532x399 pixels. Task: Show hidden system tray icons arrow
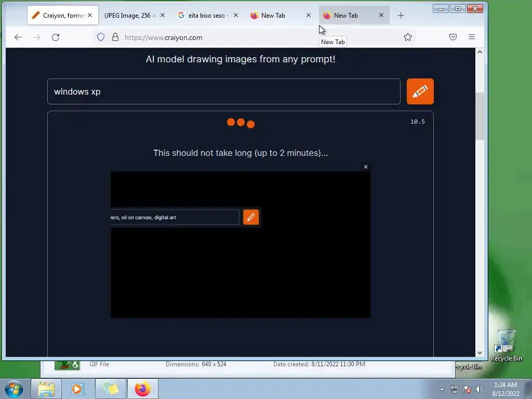click(442, 389)
